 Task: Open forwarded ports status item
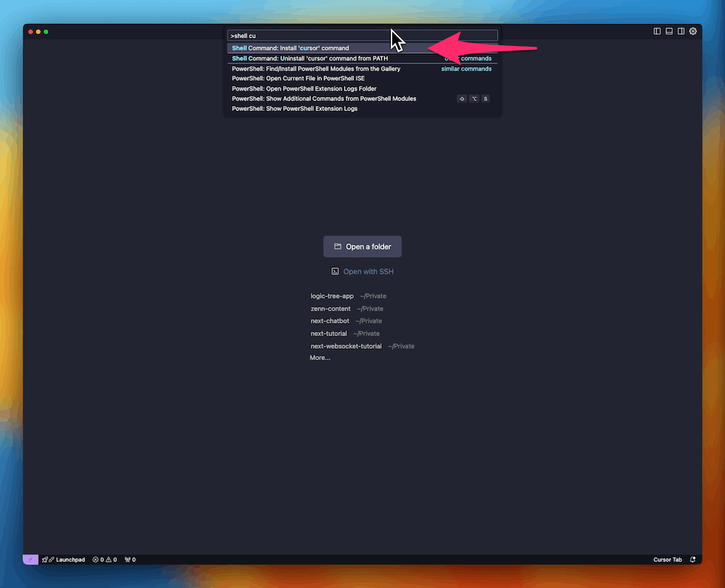pos(130,559)
